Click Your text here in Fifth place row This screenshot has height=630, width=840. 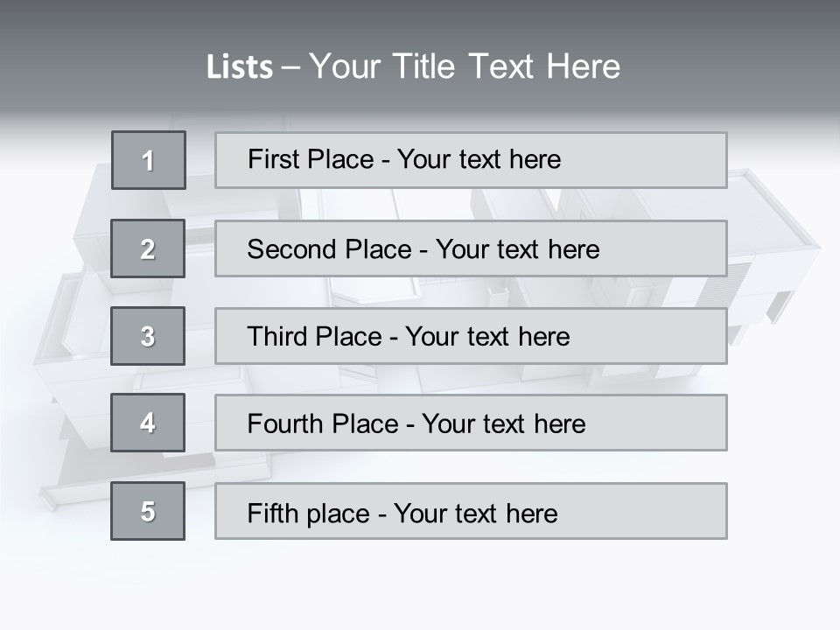coord(476,513)
